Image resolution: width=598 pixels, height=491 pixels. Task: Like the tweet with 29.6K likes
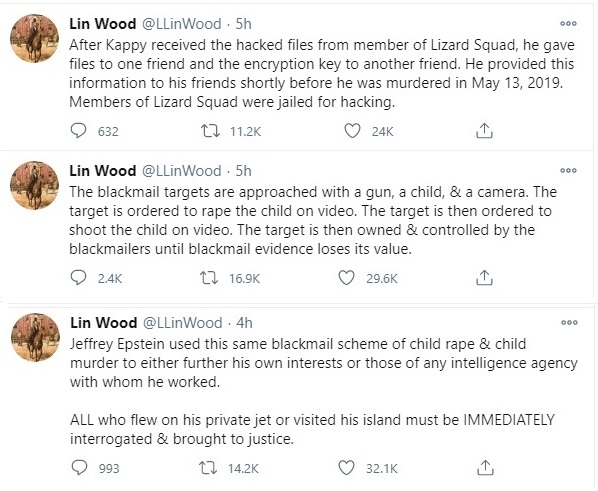pos(347,278)
